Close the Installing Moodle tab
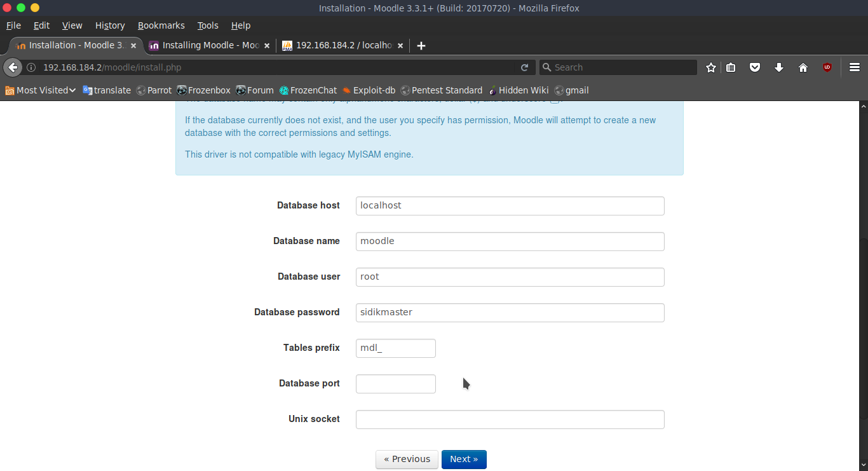Image resolution: width=868 pixels, height=471 pixels. (267, 46)
